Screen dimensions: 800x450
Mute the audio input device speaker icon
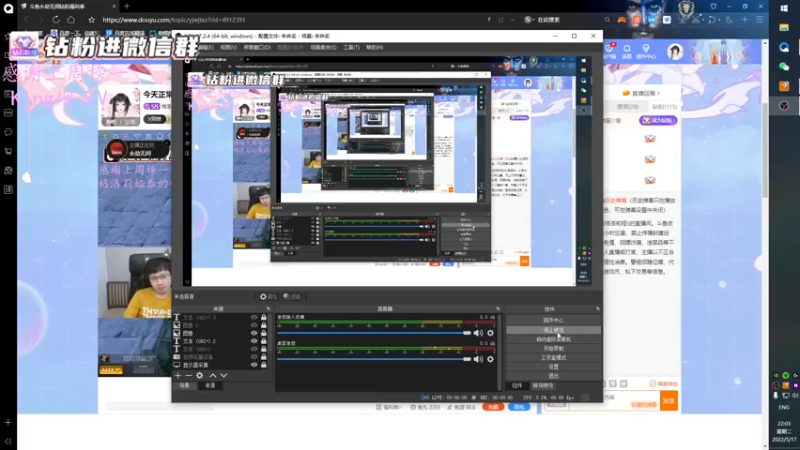tap(478, 333)
